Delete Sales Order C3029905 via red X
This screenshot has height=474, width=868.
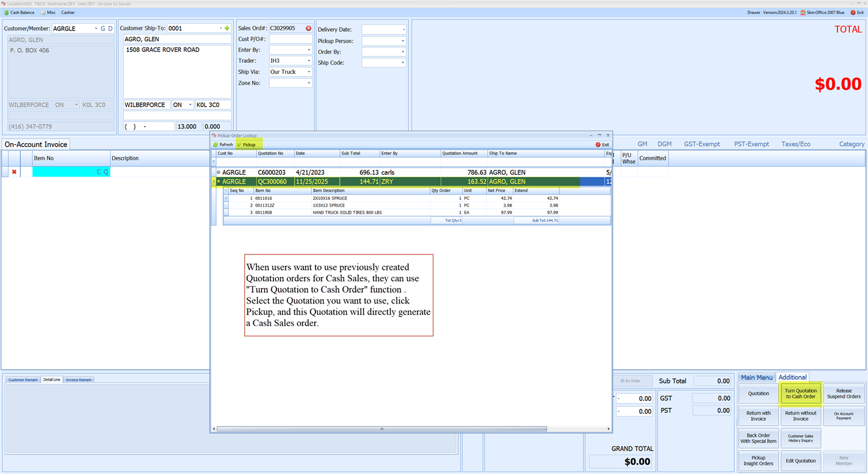coord(308,28)
